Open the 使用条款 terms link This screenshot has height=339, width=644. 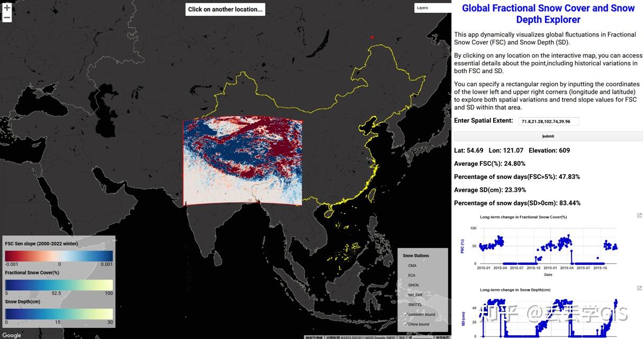click(443, 337)
